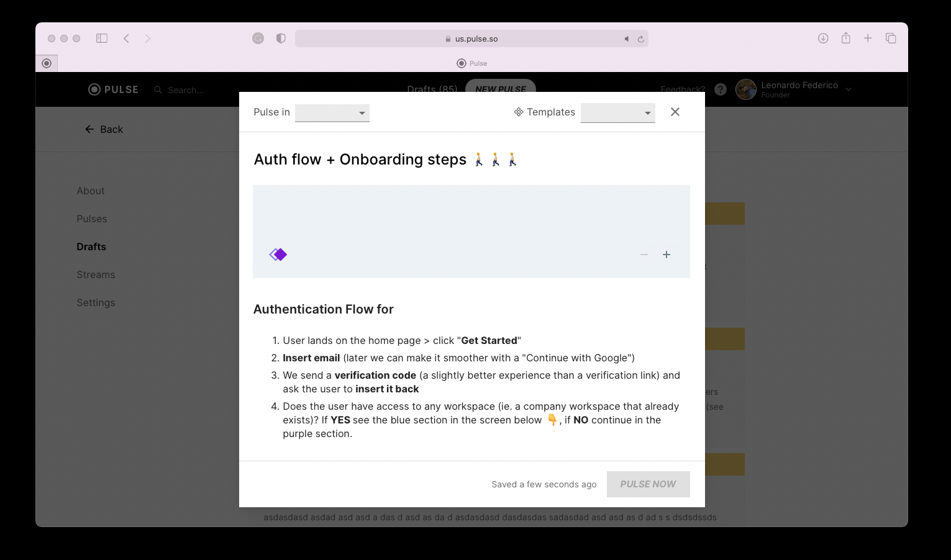
Task: Toggle the Safari sidebar icon
Action: coord(102,38)
